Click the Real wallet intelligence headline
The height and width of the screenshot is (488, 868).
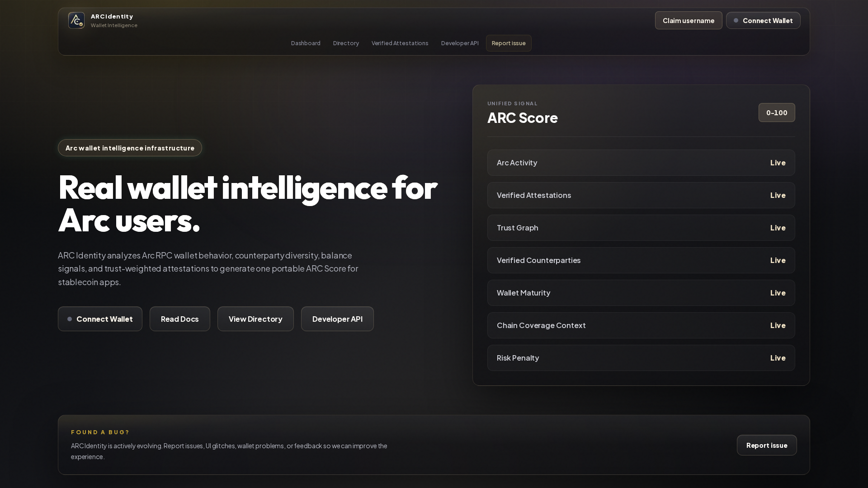coord(248,204)
